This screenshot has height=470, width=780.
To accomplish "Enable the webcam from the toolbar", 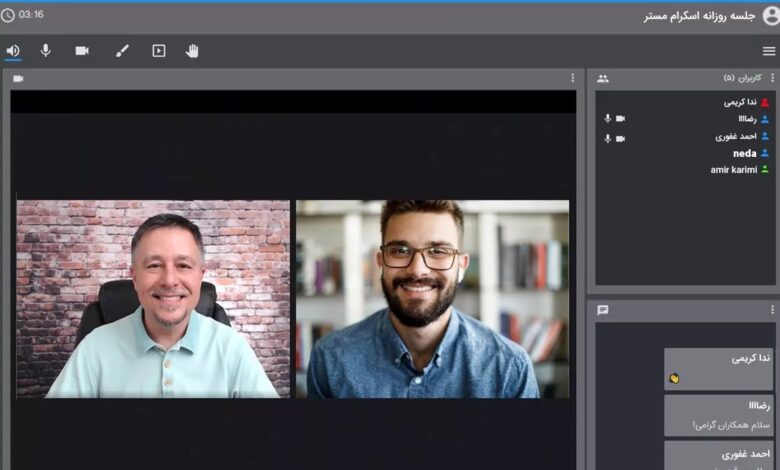I will point(82,51).
